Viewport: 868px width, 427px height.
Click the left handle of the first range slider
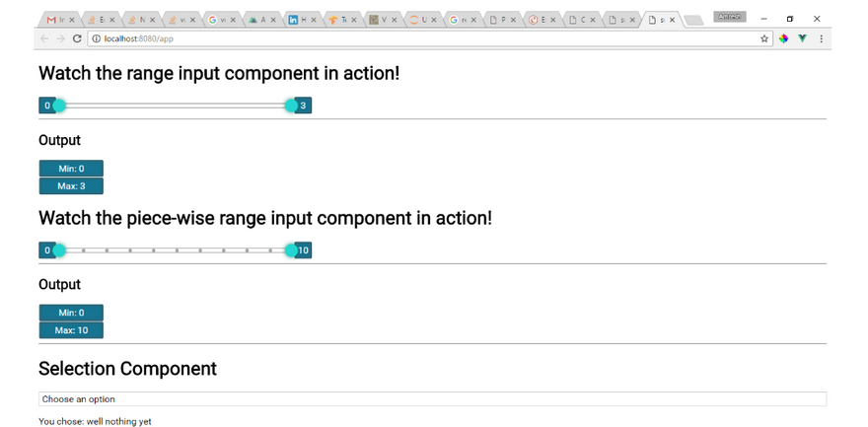[x=59, y=106]
